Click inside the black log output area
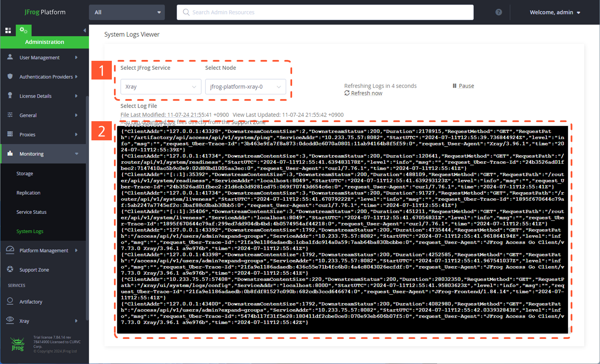Viewport: 600px width, 364px height. tap(342, 230)
